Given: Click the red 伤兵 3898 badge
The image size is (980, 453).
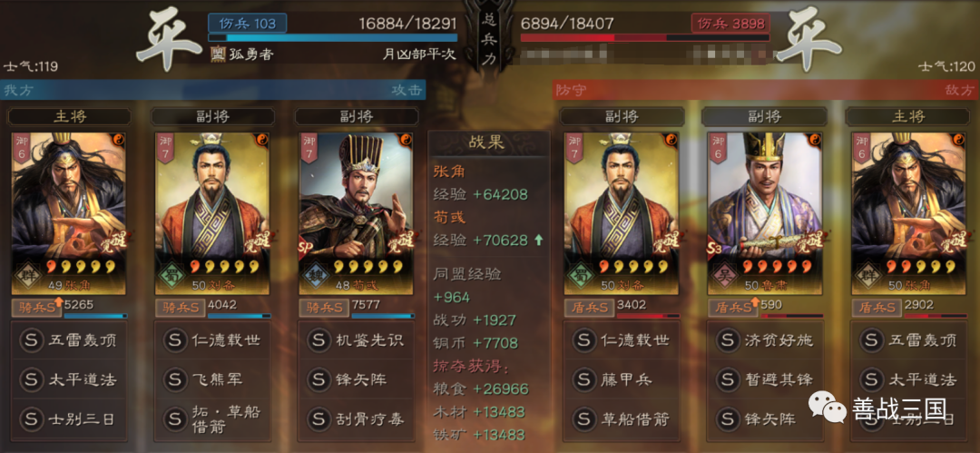Looking at the screenshot, I should [730, 24].
